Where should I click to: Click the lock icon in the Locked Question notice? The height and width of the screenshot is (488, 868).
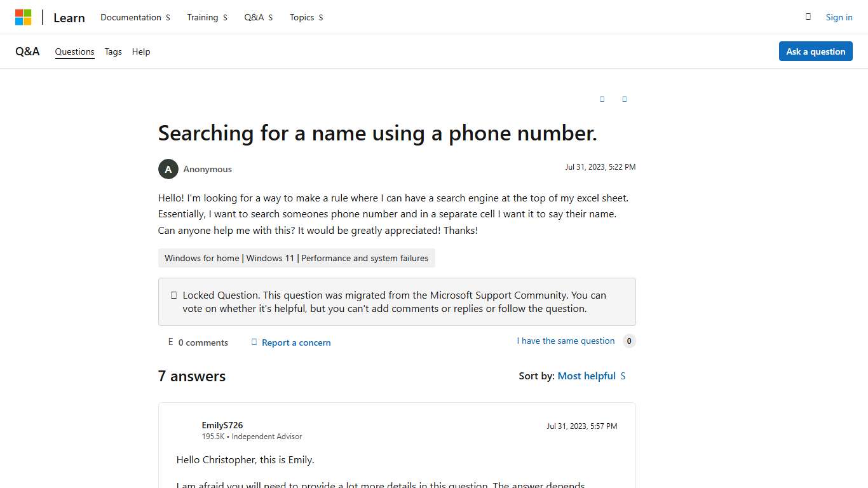[173, 295]
